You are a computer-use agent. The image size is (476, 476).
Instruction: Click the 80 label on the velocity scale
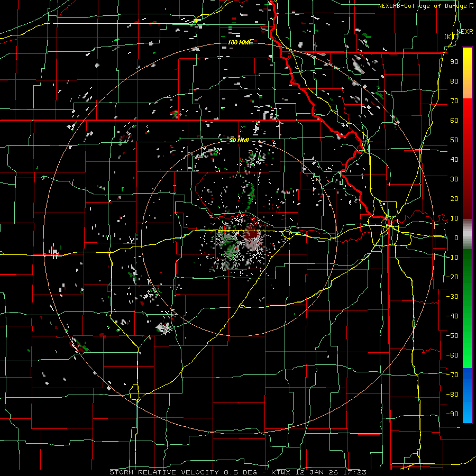tap(454, 81)
